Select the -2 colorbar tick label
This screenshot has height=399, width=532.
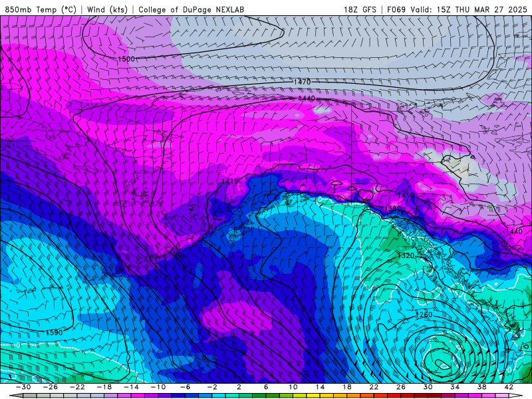pos(212,387)
